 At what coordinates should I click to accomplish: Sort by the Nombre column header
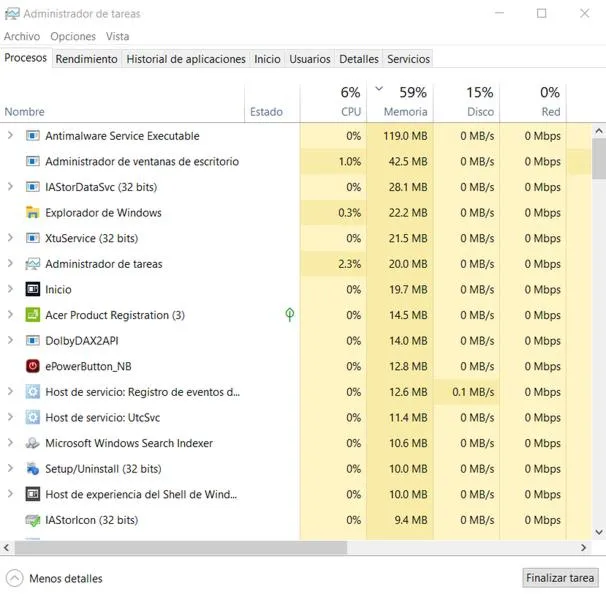point(122,103)
